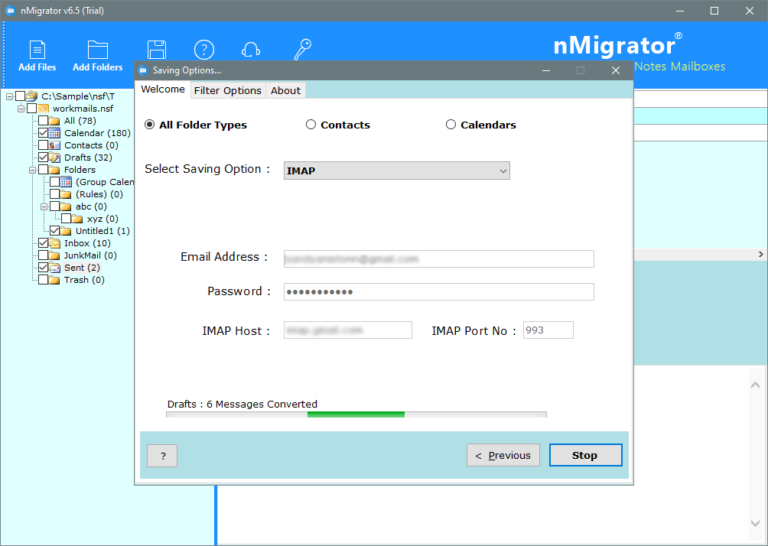
Task: Click scroll right arrow in right panel
Action: [761, 254]
